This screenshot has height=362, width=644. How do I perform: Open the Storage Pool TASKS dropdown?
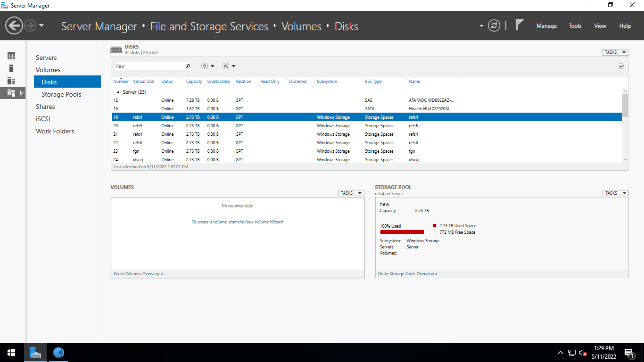pyautogui.click(x=615, y=193)
